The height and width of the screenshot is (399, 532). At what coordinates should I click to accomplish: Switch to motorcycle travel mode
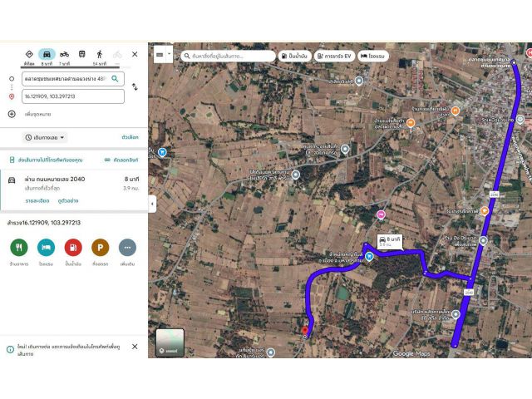pyautogui.click(x=65, y=54)
